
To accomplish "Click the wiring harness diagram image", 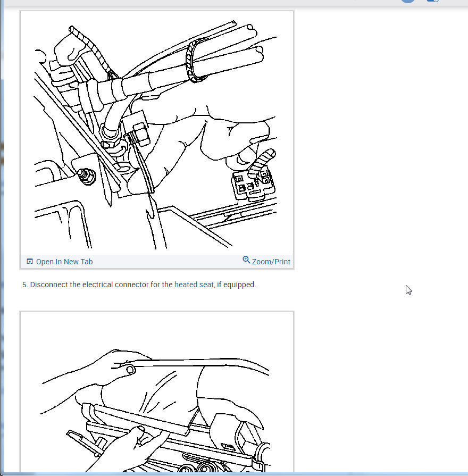I will [157, 133].
